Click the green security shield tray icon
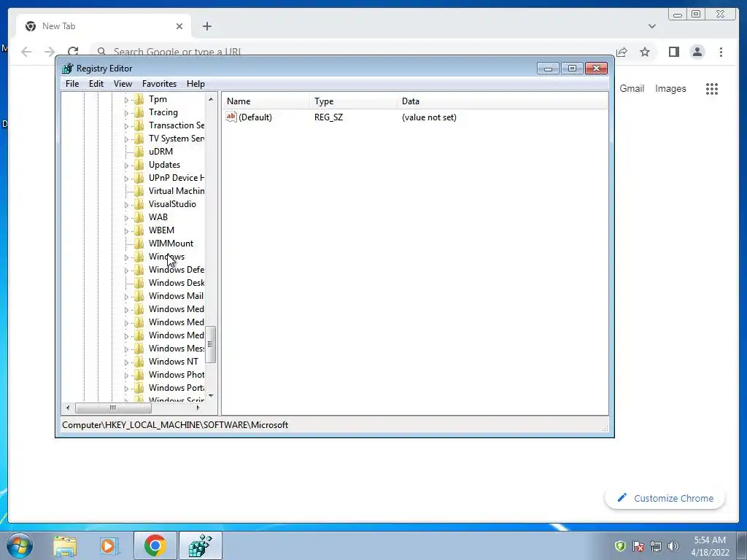Screen dimensions: 747x560 click(620, 546)
